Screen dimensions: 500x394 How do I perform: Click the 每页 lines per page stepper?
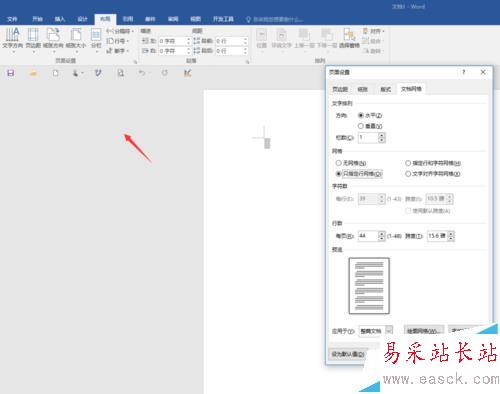pos(382,236)
